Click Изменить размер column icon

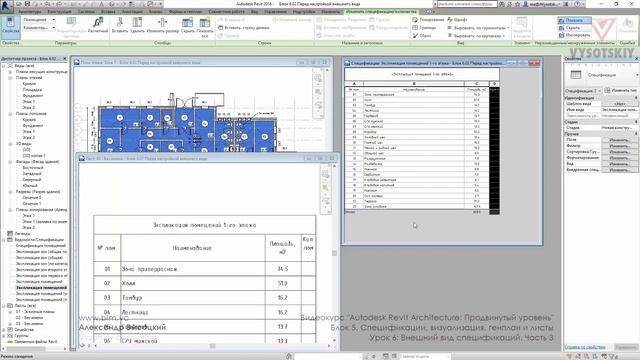162,25
